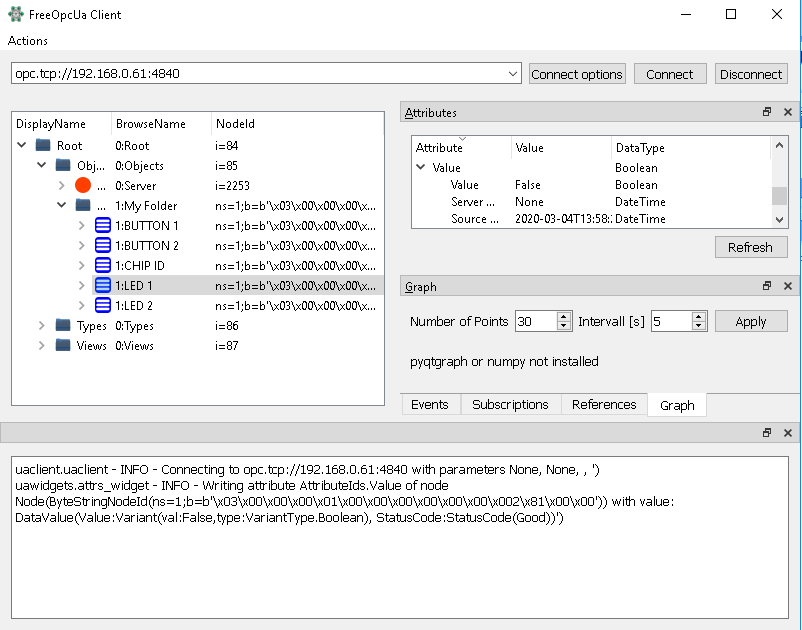802x630 pixels.
Task: Increase the Intervall seconds value
Action: click(699, 317)
